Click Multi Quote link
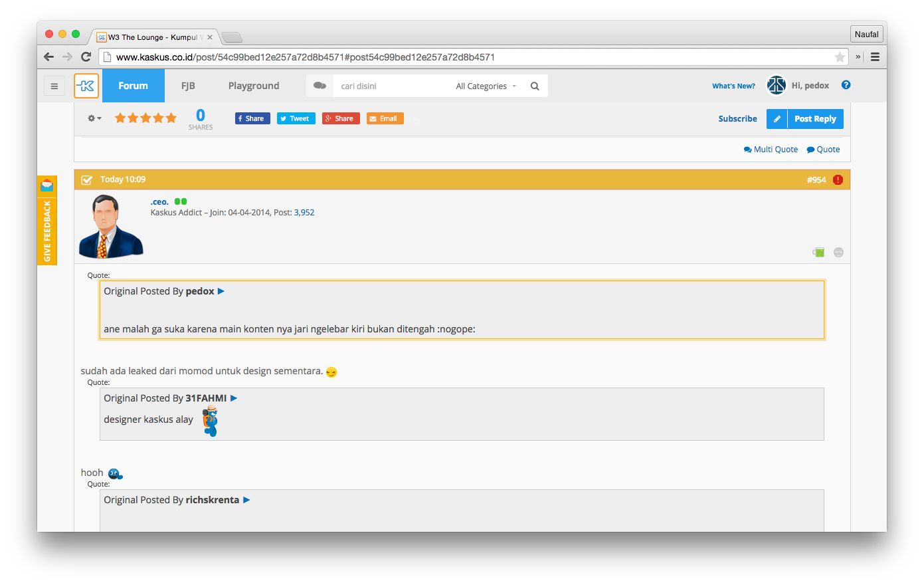 click(771, 150)
